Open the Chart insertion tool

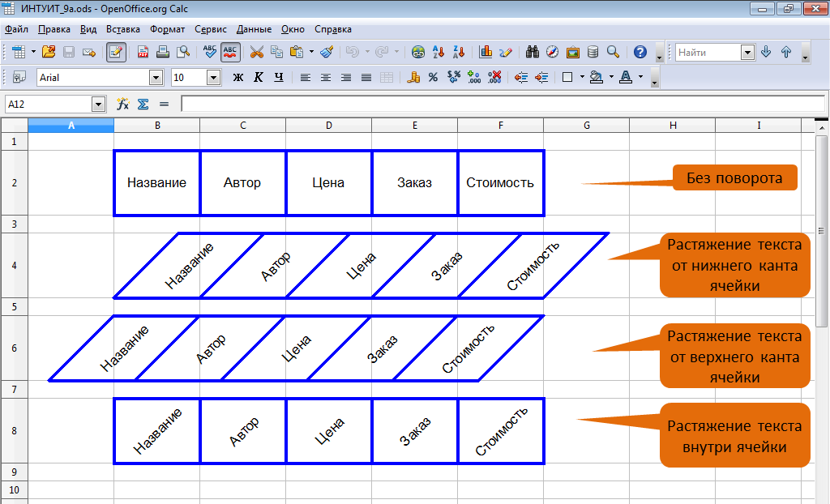[x=486, y=52]
